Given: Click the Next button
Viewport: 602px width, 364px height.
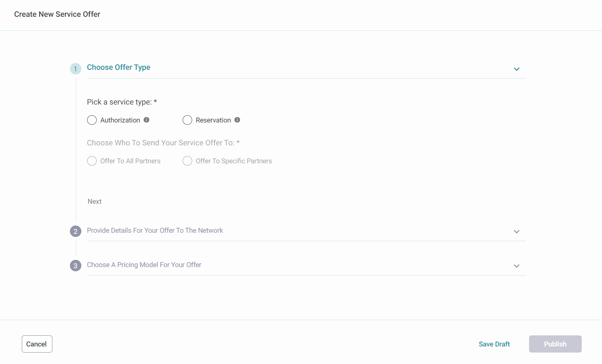Looking at the screenshot, I should (94, 201).
